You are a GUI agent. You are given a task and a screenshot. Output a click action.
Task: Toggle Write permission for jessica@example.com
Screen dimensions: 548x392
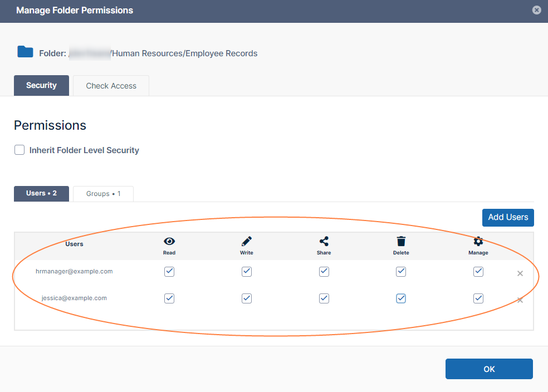coord(247,298)
